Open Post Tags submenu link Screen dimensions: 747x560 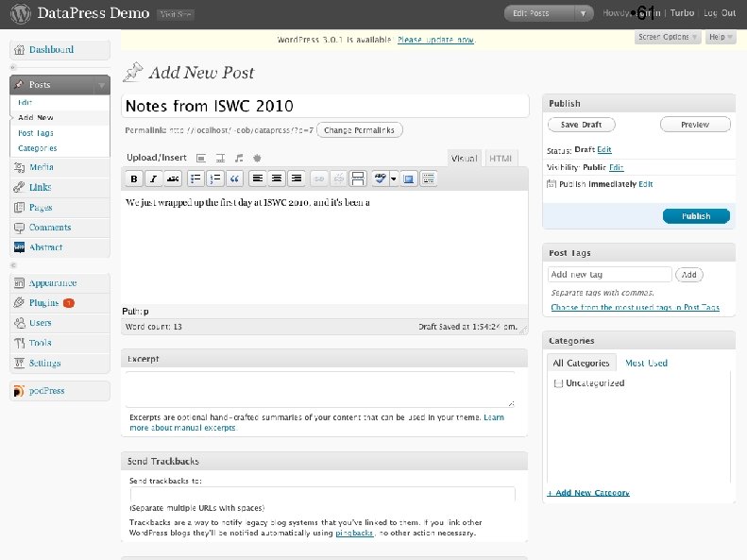36,133
